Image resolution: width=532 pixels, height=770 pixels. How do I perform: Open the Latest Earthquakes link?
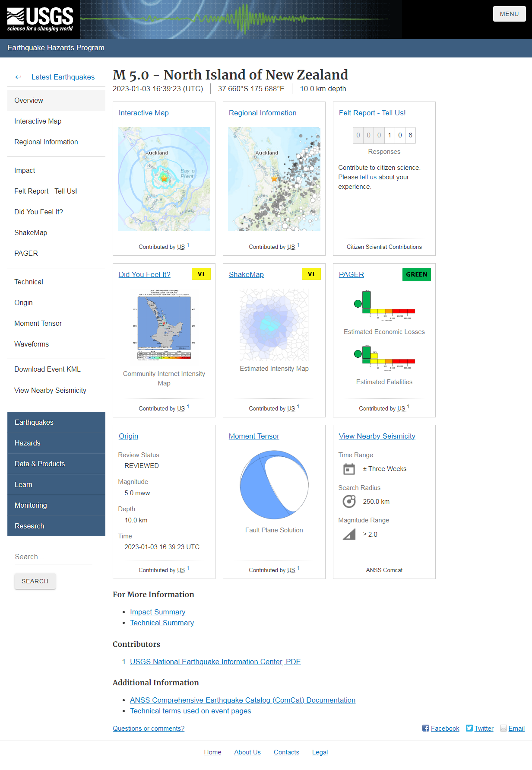click(63, 77)
